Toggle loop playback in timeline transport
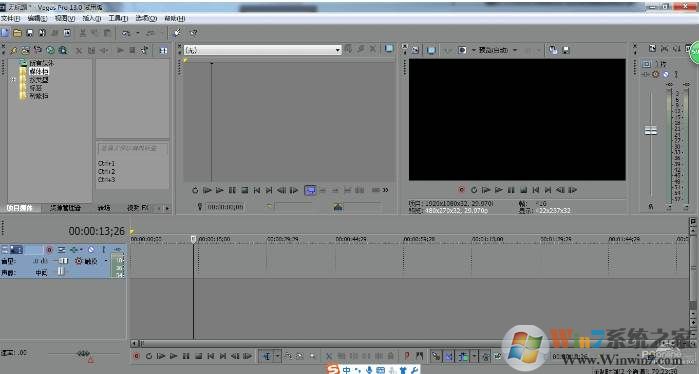699x374 pixels. coord(149,356)
